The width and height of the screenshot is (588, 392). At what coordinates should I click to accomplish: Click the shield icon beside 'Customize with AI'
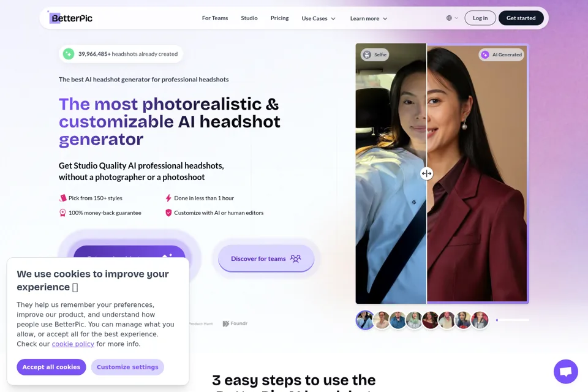(x=168, y=213)
